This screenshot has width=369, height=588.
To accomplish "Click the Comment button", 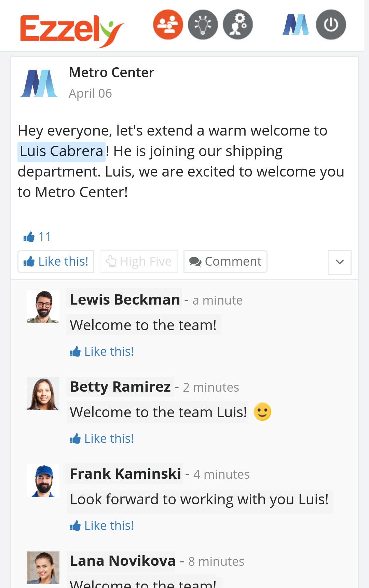I will [225, 262].
